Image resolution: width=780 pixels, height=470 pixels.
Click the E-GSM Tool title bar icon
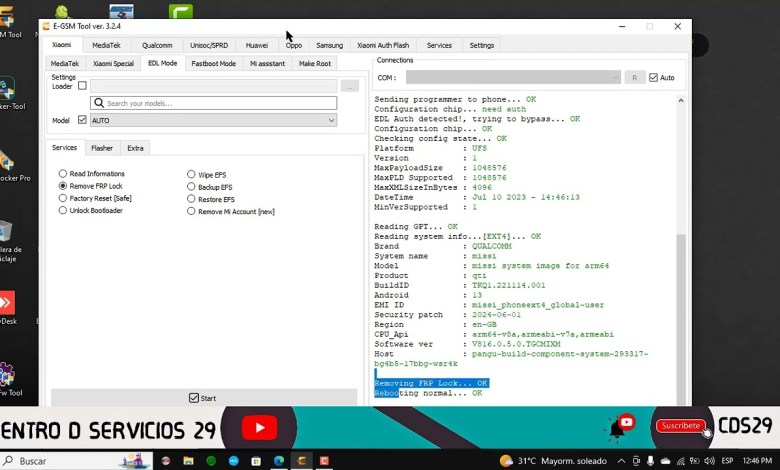tap(46, 26)
